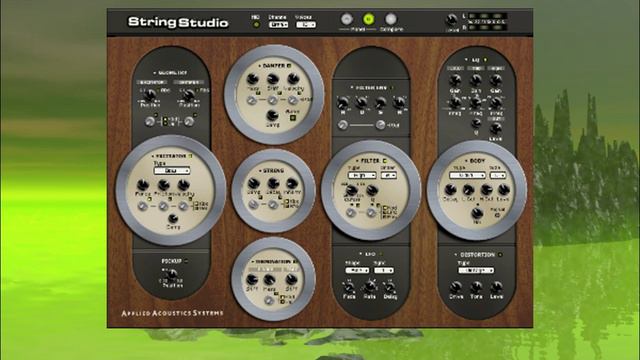
Task: Switch to Panel A view button
Action: (x=347, y=19)
